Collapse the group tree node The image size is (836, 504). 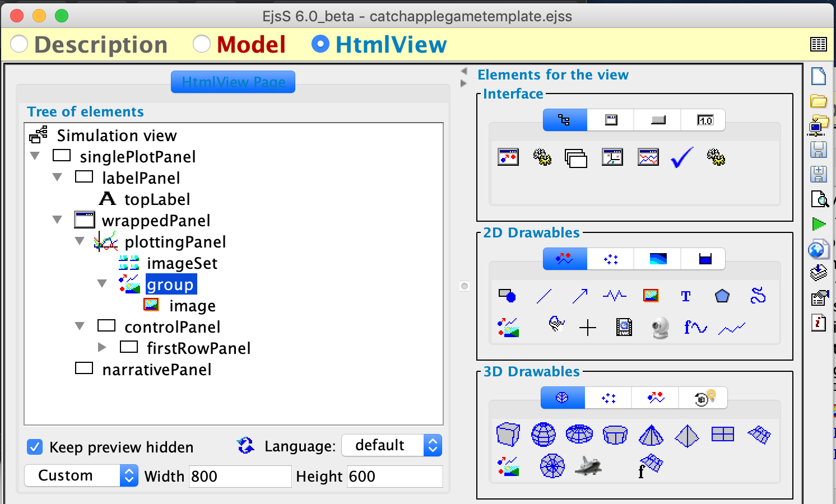pos(102,283)
